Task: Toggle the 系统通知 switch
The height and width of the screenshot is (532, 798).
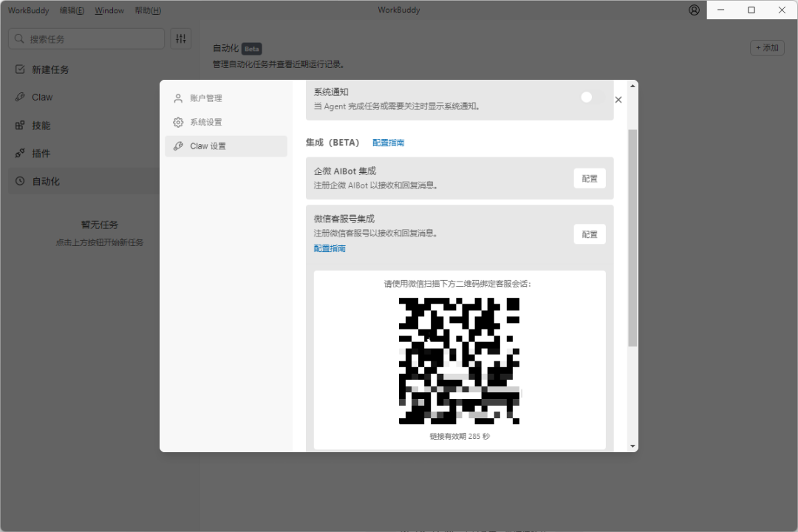Action: 593,98
